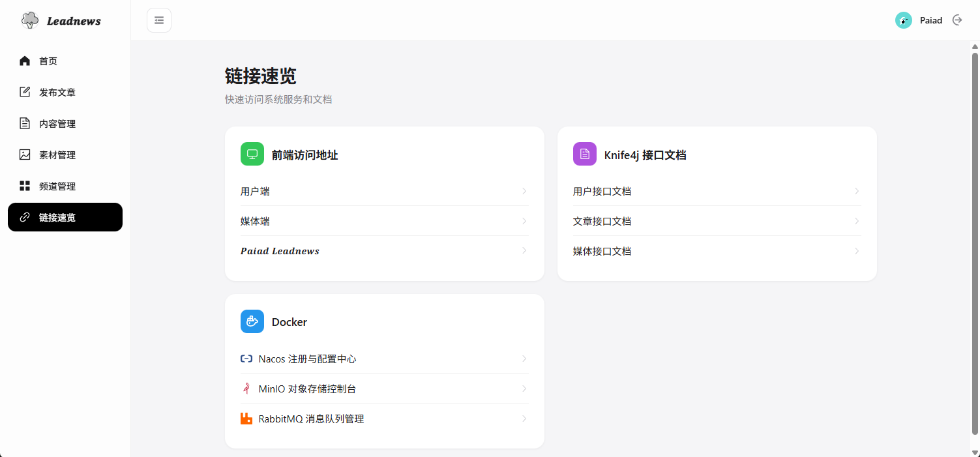The width and height of the screenshot is (980, 457).
Task: Click the blue Docker icon
Action: point(252,321)
